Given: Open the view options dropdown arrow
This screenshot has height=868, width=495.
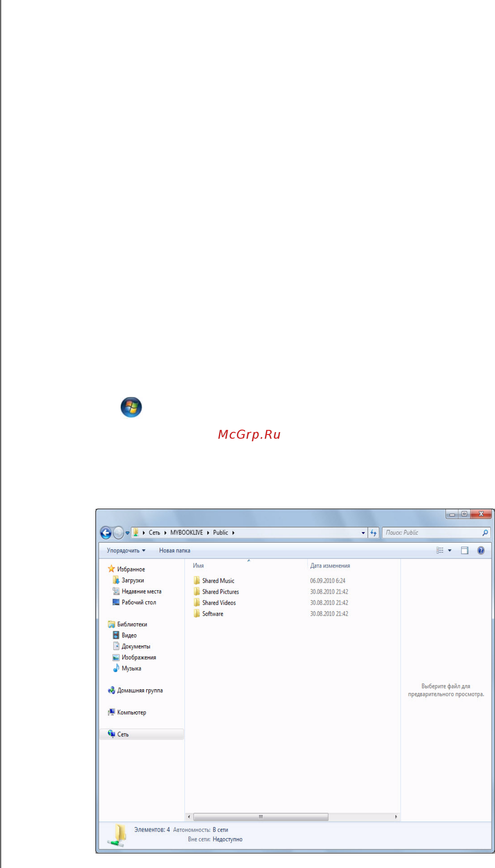Looking at the screenshot, I should (450, 551).
